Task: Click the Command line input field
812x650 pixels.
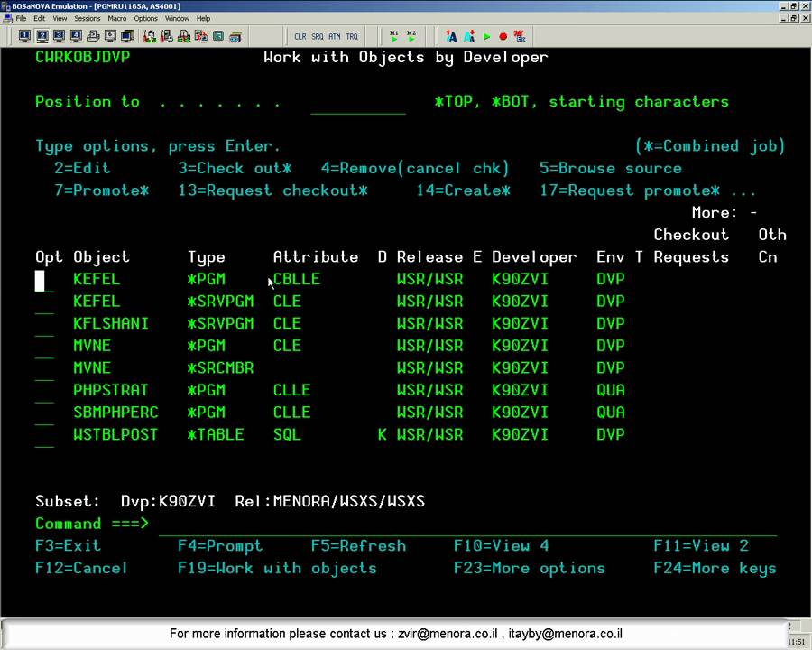Action: [x=467, y=525]
